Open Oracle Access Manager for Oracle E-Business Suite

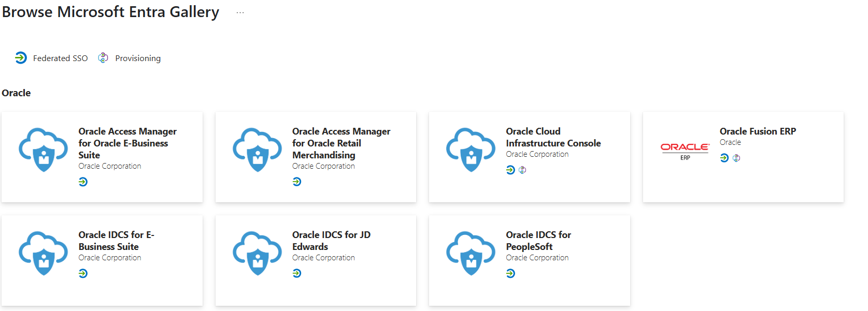tap(127, 143)
